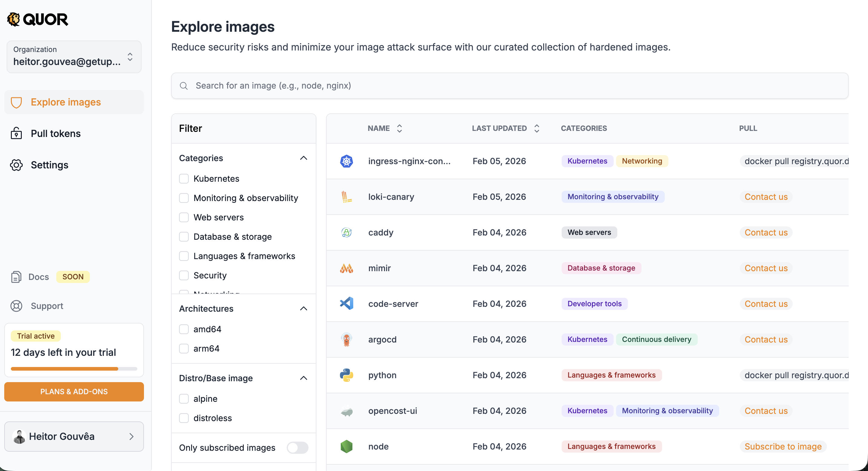
Task: Collapse the Distro/Base image section
Action: pos(304,378)
